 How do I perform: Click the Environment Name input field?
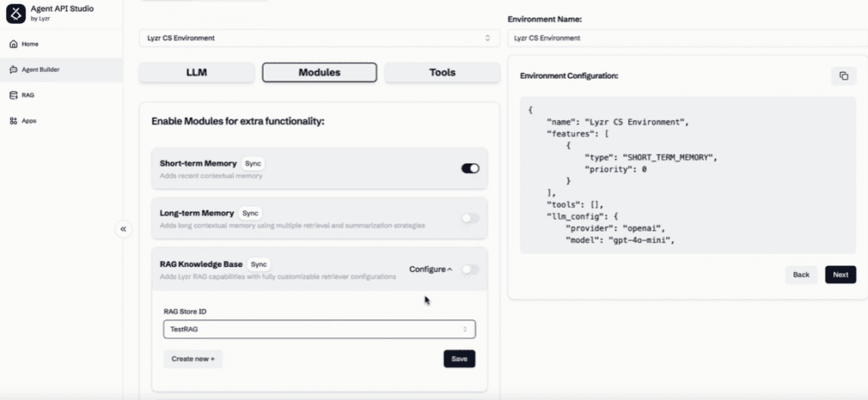click(x=687, y=38)
